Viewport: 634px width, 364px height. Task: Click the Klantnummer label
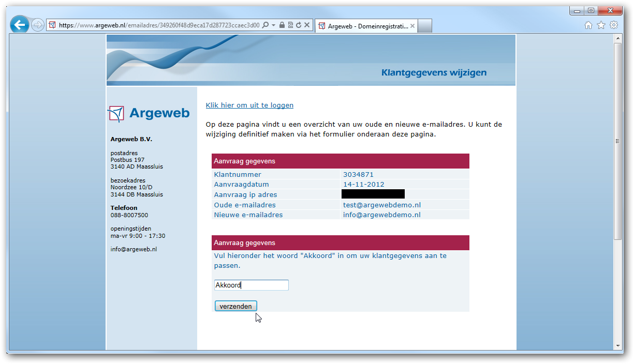click(x=238, y=175)
